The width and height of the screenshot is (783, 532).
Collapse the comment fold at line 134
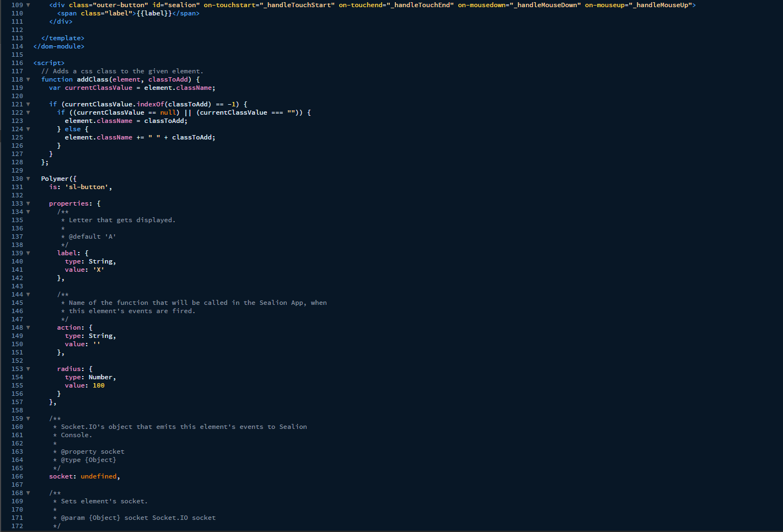[28, 212]
